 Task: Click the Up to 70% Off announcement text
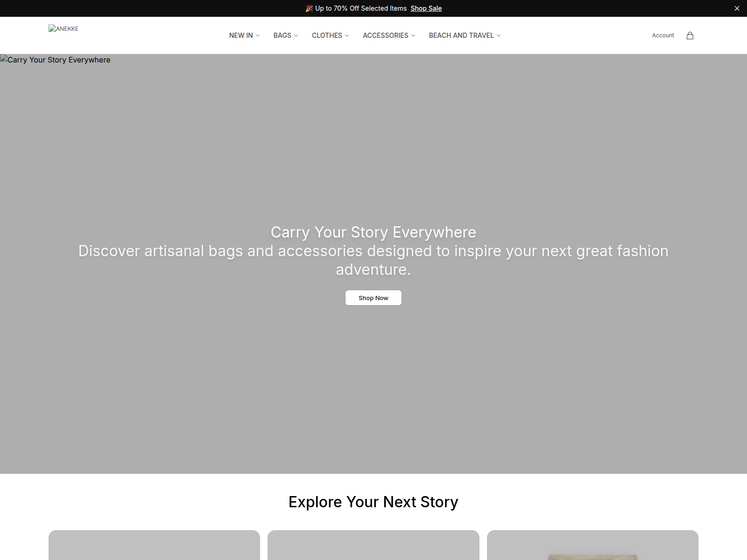(356, 8)
